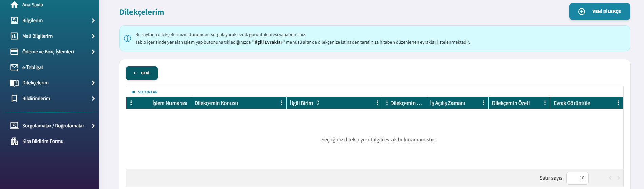Create a new petition with Yeni Dilekçe
The width and height of the screenshot is (644, 189).
[600, 12]
